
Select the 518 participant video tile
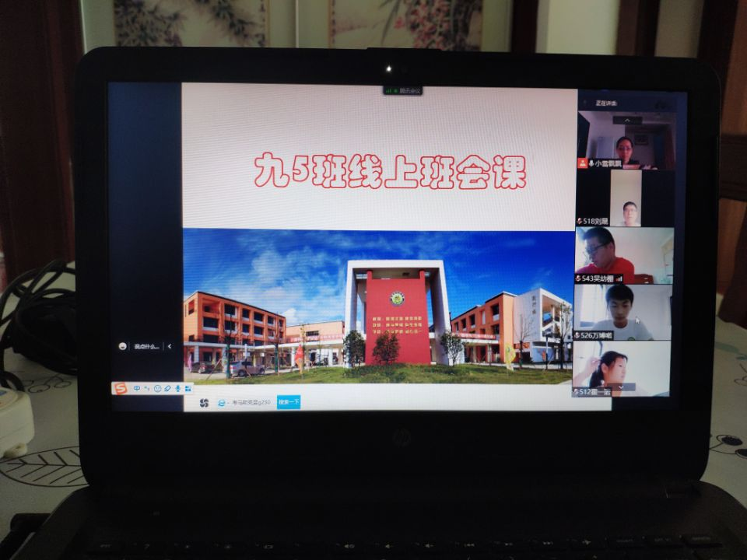point(625,198)
